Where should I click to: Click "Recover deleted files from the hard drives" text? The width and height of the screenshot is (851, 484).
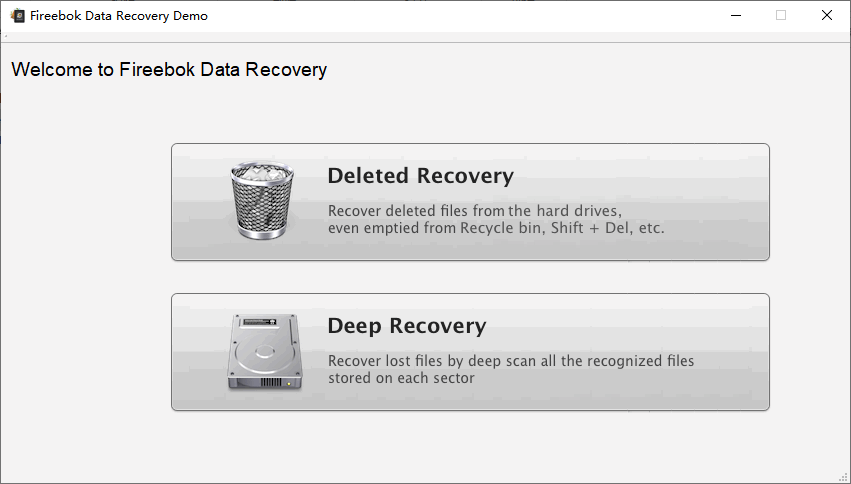point(475,211)
